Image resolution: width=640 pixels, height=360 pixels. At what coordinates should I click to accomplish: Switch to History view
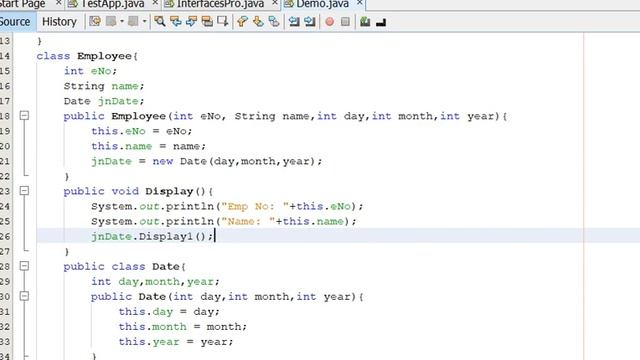click(59, 22)
